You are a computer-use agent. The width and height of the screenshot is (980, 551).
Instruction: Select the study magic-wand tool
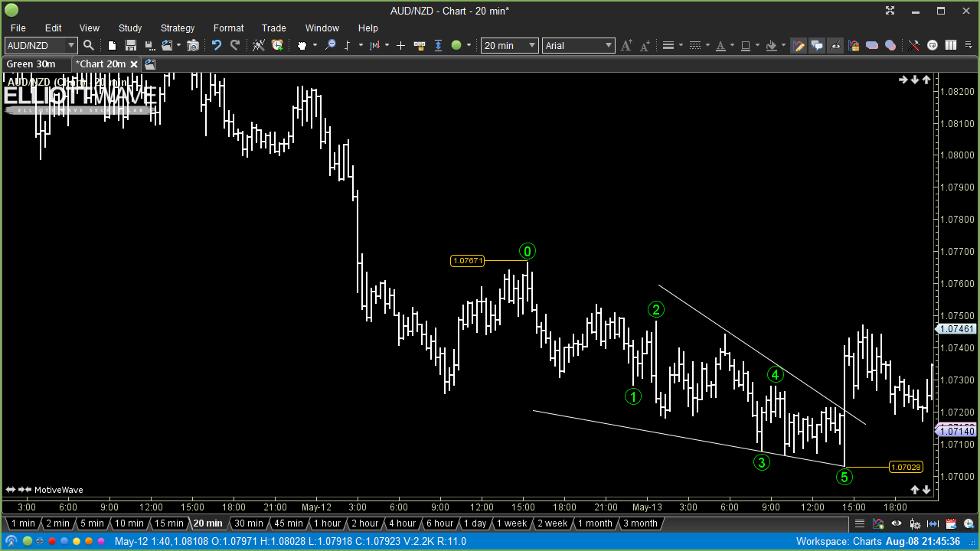pyautogui.click(x=258, y=45)
